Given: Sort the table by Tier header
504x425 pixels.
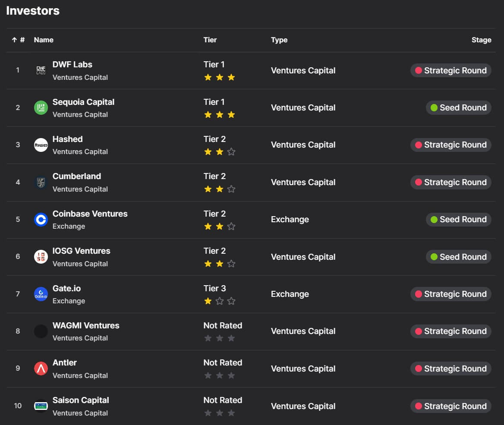Looking at the screenshot, I should (x=210, y=40).
